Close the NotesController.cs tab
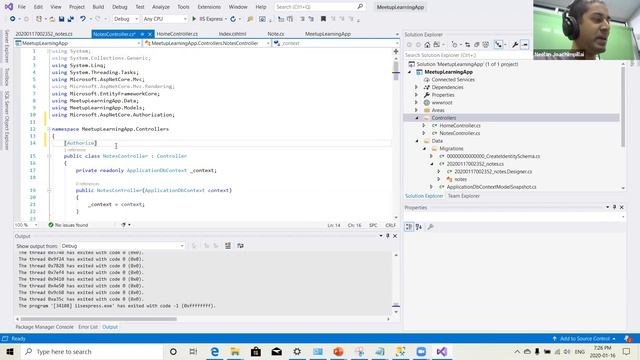 (150, 34)
